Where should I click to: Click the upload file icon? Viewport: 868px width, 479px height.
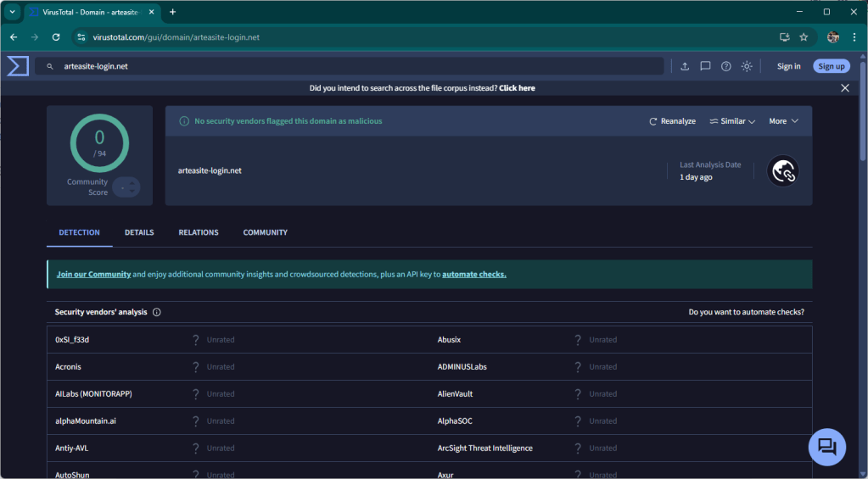(685, 66)
